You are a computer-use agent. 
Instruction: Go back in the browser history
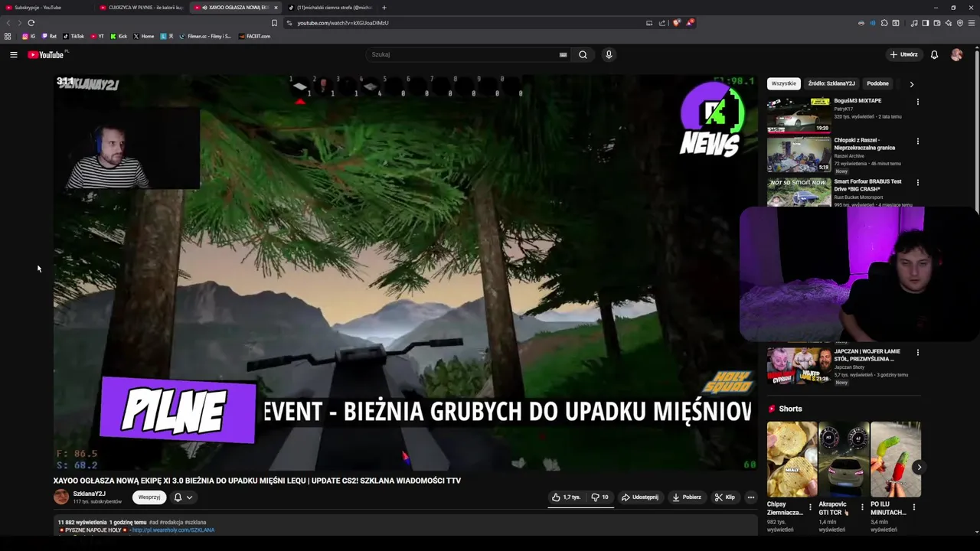(8, 23)
